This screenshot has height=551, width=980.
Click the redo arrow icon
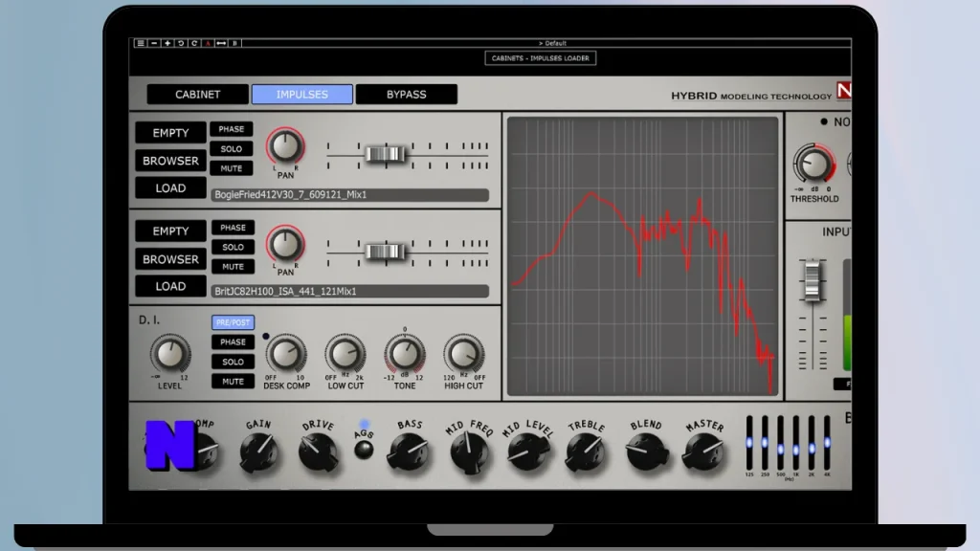pyautogui.click(x=194, y=43)
